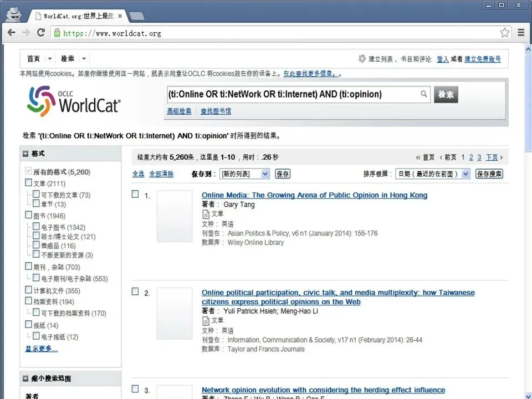Bookmark page with the star icon

pos(504,33)
